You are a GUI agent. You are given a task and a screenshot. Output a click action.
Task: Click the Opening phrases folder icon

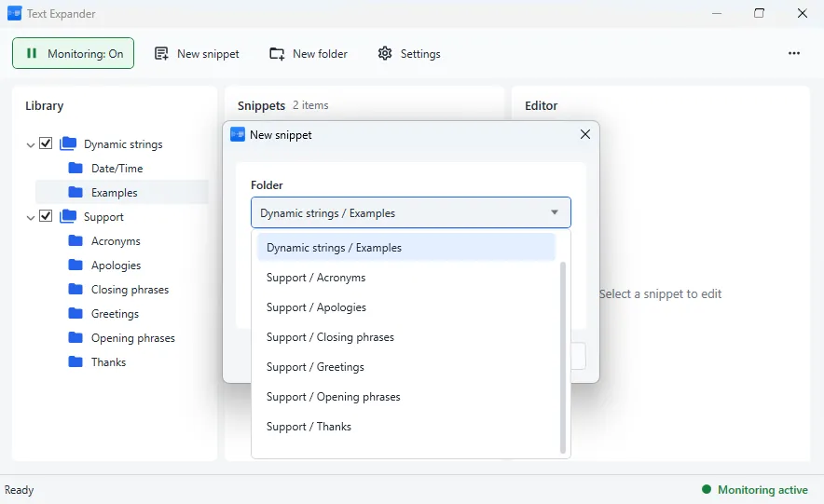(x=76, y=337)
